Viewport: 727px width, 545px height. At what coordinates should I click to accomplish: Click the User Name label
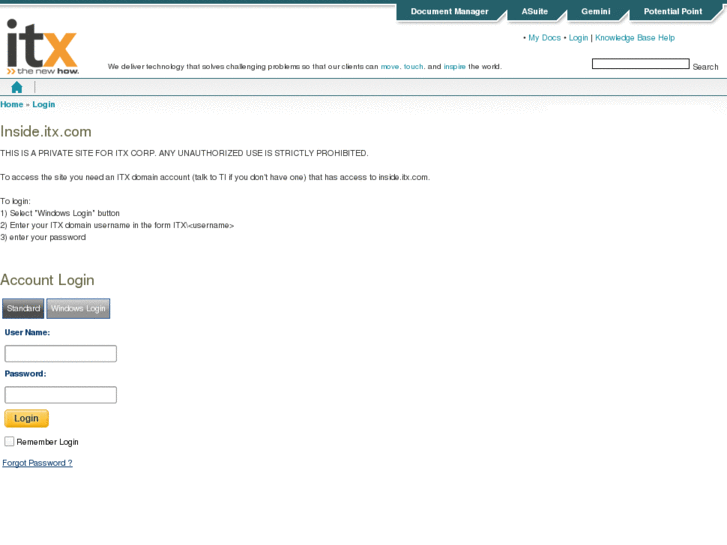[x=27, y=333]
